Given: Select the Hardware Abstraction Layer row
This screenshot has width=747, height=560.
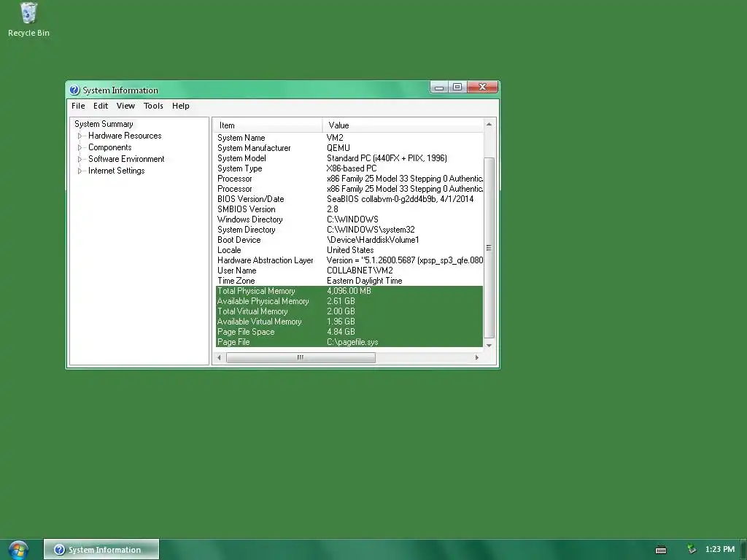Looking at the screenshot, I should [349, 260].
